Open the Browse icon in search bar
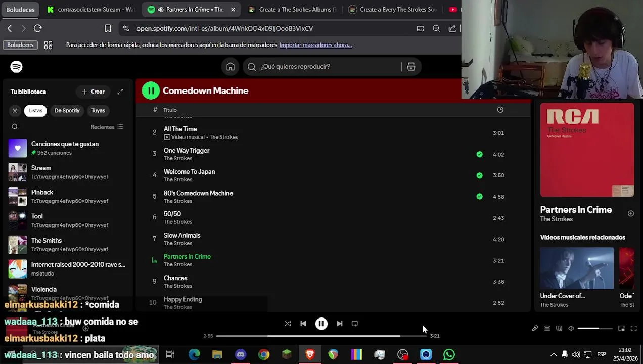The height and width of the screenshot is (364, 643). 411,67
